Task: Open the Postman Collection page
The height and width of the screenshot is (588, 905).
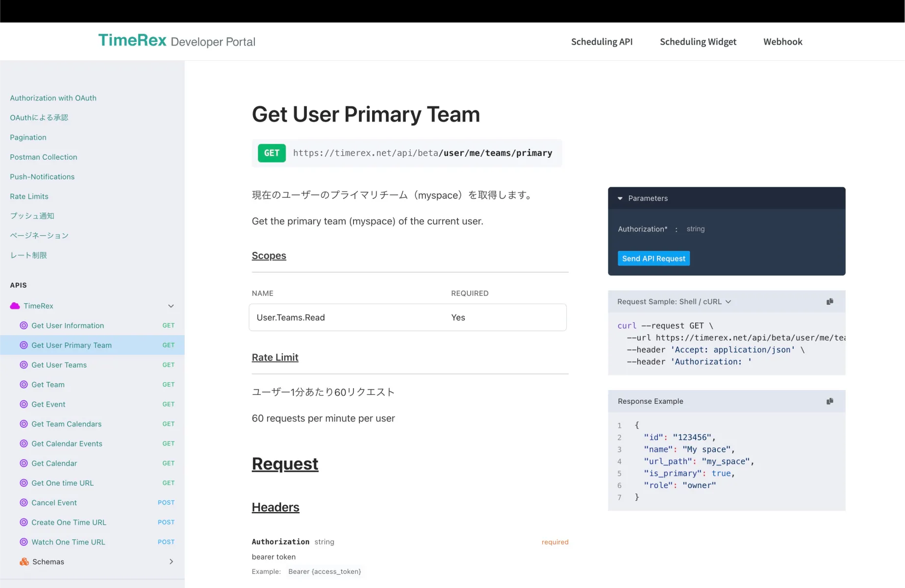Action: tap(43, 157)
